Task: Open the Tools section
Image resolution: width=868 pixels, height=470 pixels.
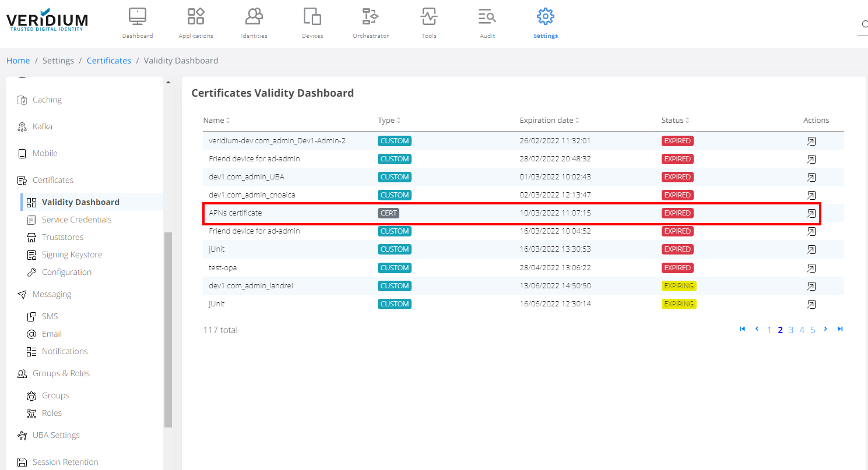Action: [x=428, y=22]
